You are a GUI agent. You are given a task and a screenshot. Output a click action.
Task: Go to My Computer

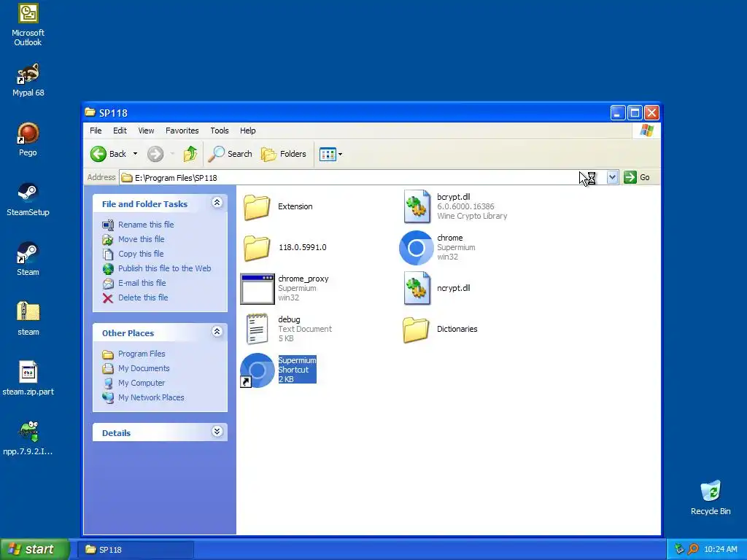[x=133, y=383]
